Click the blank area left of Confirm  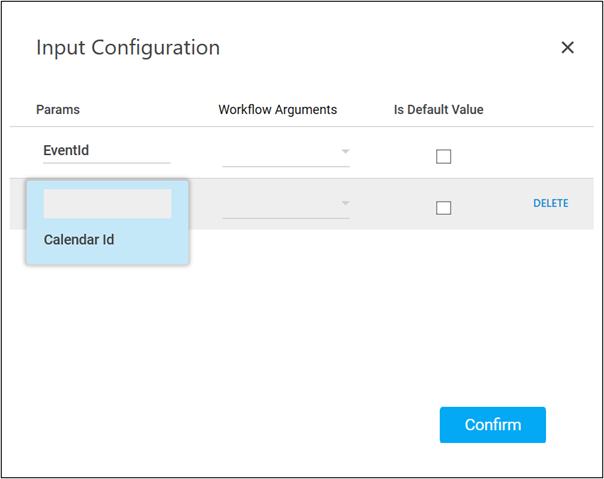(250, 425)
